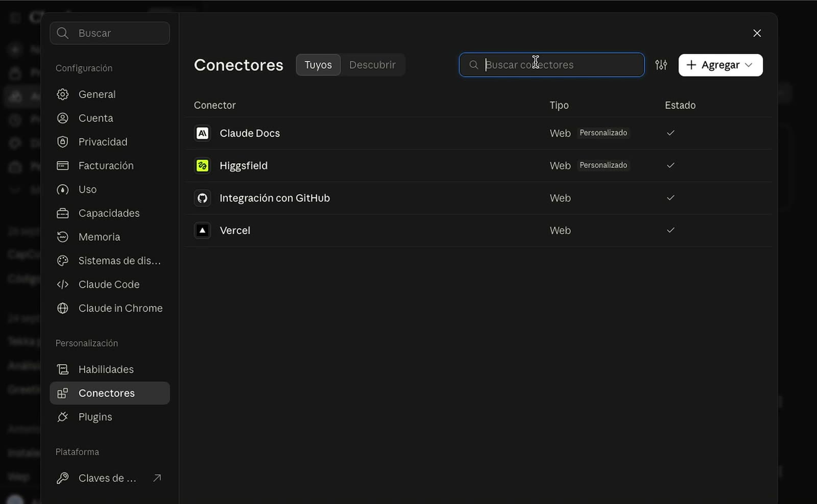Screen dimensions: 817x504
Task: Close the settings dialog with X
Action: tap(757, 33)
